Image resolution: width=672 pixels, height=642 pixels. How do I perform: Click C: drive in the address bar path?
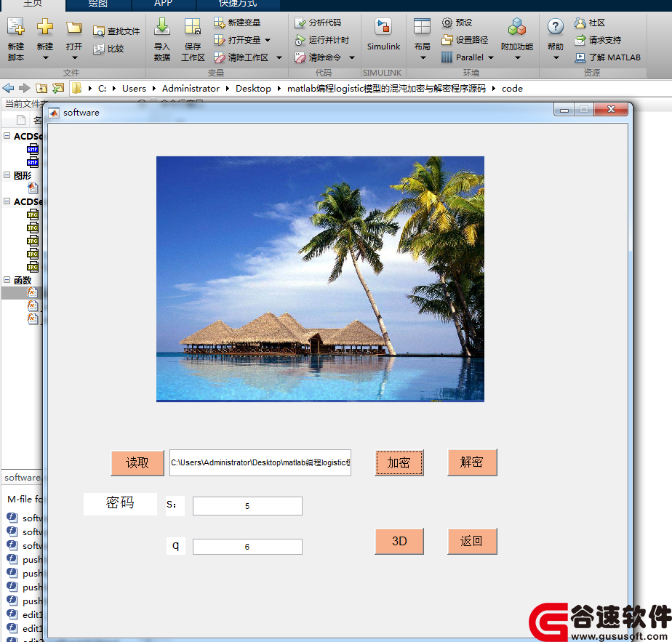click(102, 88)
